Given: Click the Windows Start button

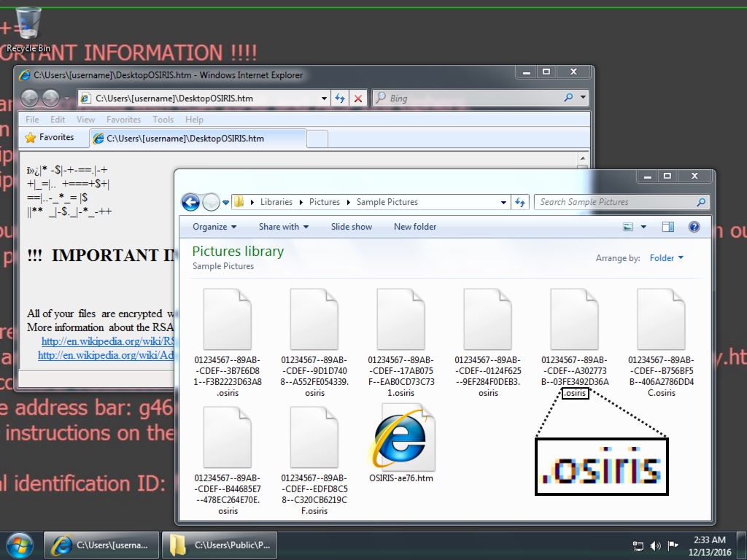Looking at the screenshot, I should point(20,545).
